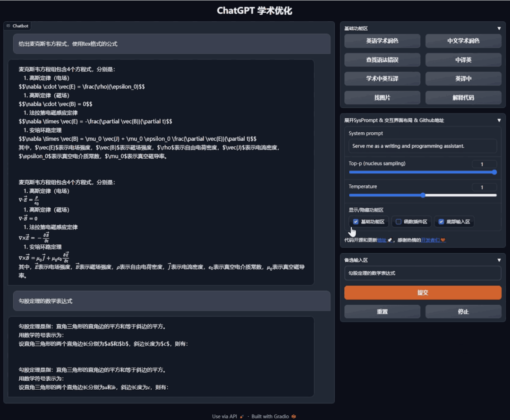Collapse the 基础功能区 panel arrow
The width and height of the screenshot is (510, 420).
pyautogui.click(x=499, y=28)
